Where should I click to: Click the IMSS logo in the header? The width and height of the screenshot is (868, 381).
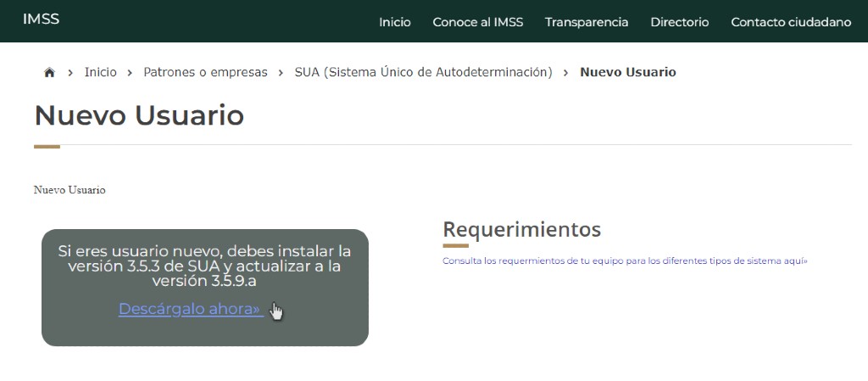41,19
